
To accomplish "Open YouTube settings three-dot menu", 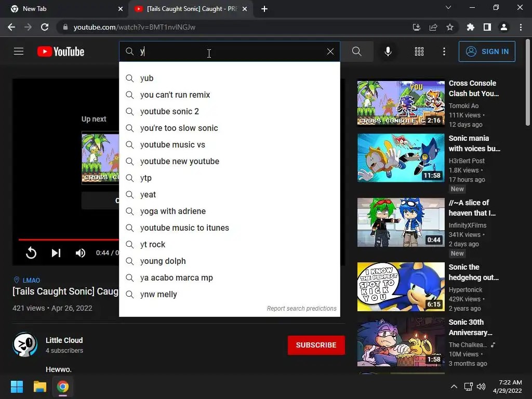I will point(444,51).
